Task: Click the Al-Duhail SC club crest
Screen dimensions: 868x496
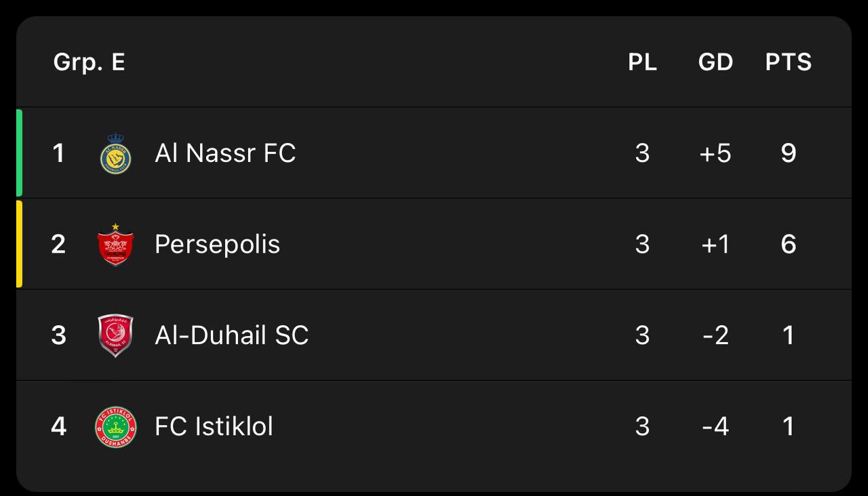Action: [115, 335]
